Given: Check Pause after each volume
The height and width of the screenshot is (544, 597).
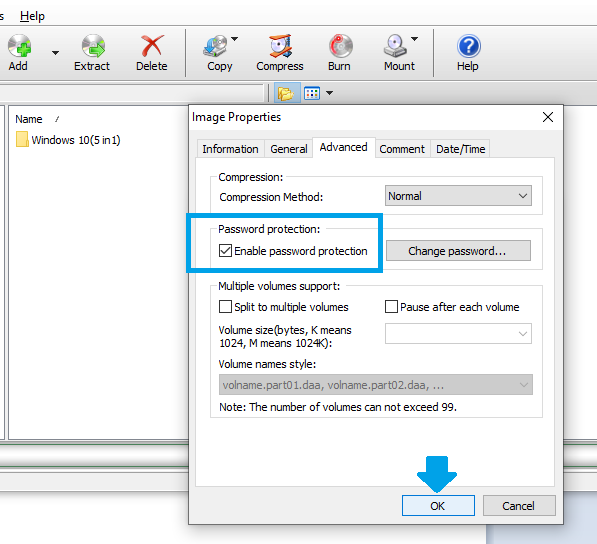Looking at the screenshot, I should [391, 306].
